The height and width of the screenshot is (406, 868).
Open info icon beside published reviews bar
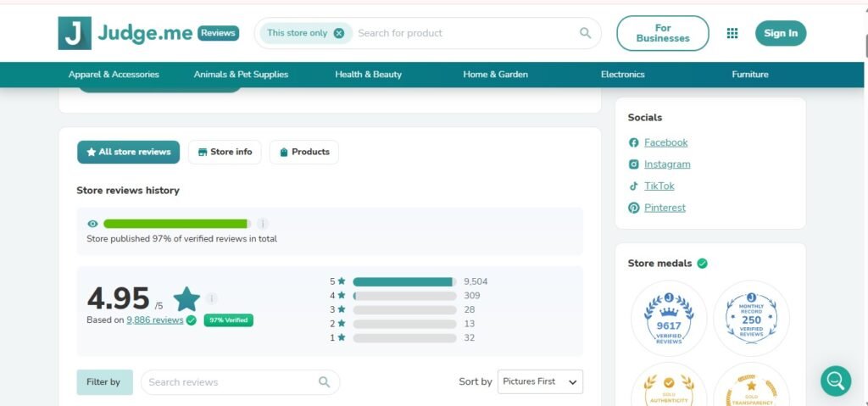click(263, 224)
